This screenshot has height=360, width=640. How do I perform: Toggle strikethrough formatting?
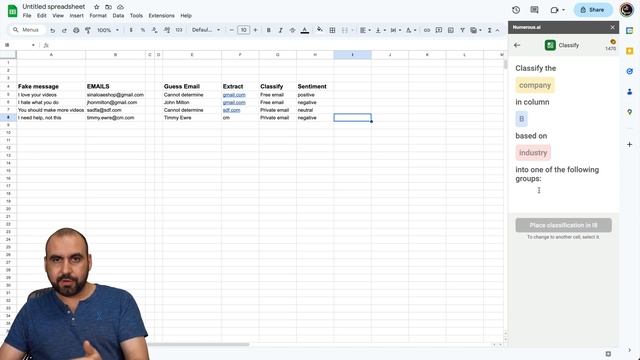(x=292, y=30)
